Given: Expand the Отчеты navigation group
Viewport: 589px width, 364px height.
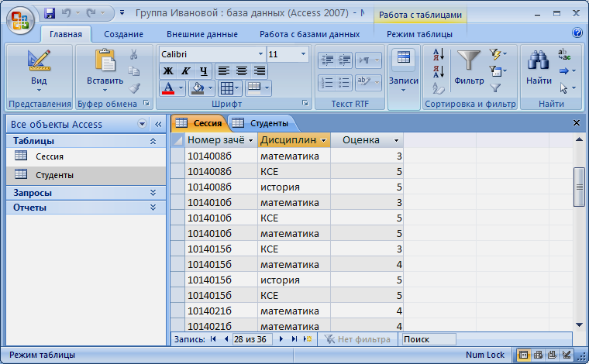Looking at the screenshot, I should (153, 208).
